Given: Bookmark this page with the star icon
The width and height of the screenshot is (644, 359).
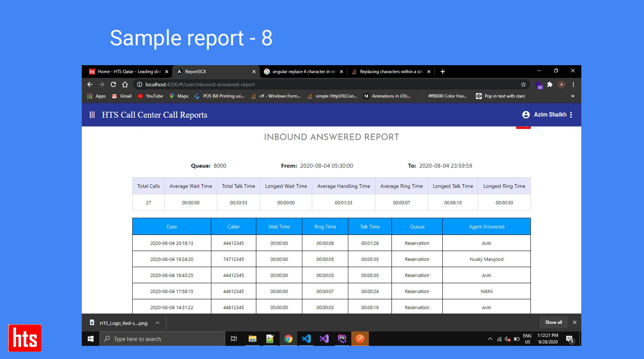Looking at the screenshot, I should coord(523,85).
